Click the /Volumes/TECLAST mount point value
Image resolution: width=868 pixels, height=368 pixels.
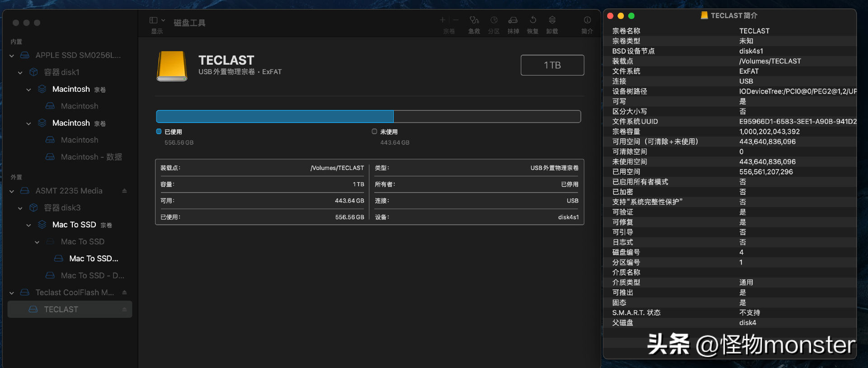337,168
